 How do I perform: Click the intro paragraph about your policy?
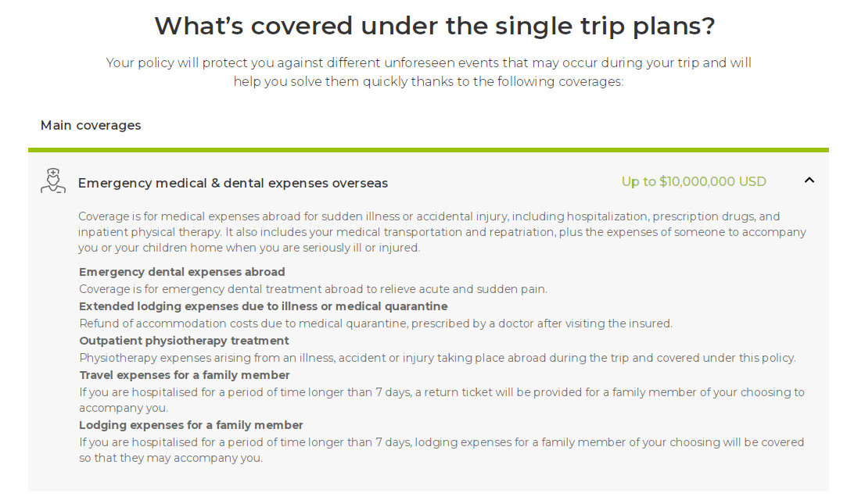(x=429, y=73)
